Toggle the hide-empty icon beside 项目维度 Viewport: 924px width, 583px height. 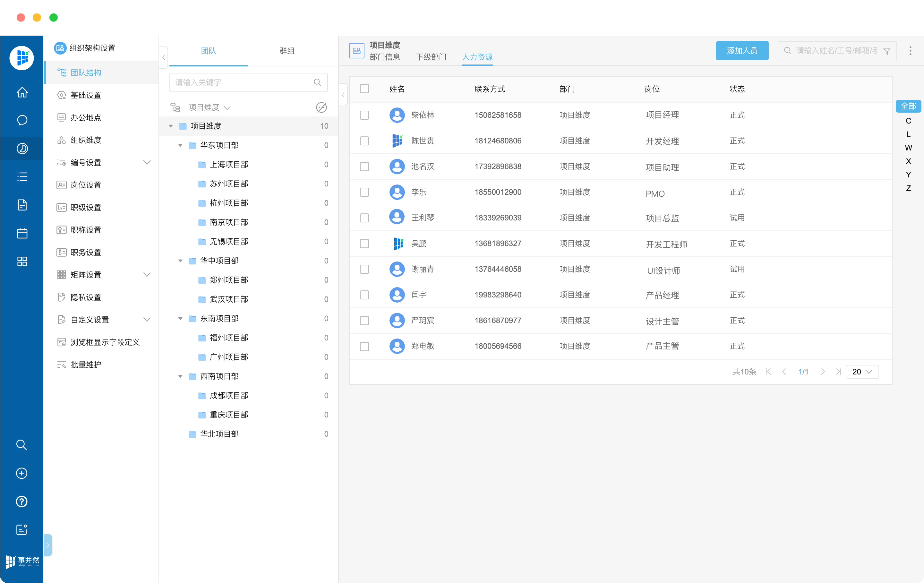pyautogui.click(x=321, y=107)
